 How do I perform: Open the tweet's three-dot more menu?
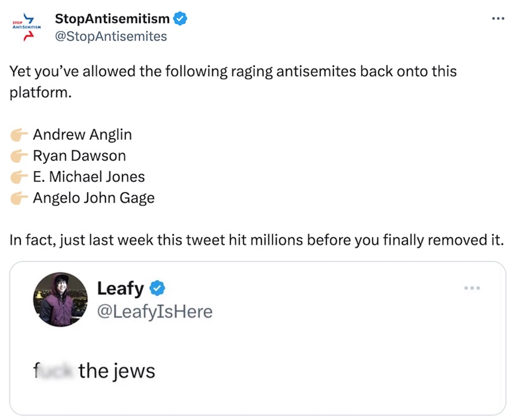[x=498, y=19]
